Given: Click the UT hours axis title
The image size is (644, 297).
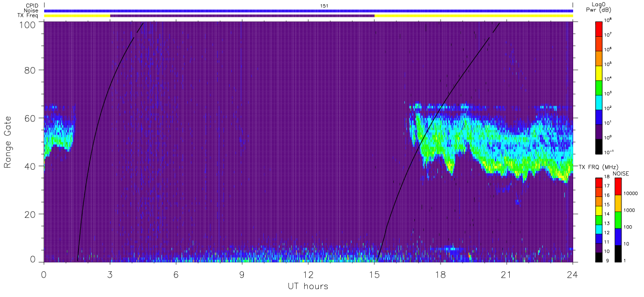Looking at the screenshot, I should [x=308, y=286].
